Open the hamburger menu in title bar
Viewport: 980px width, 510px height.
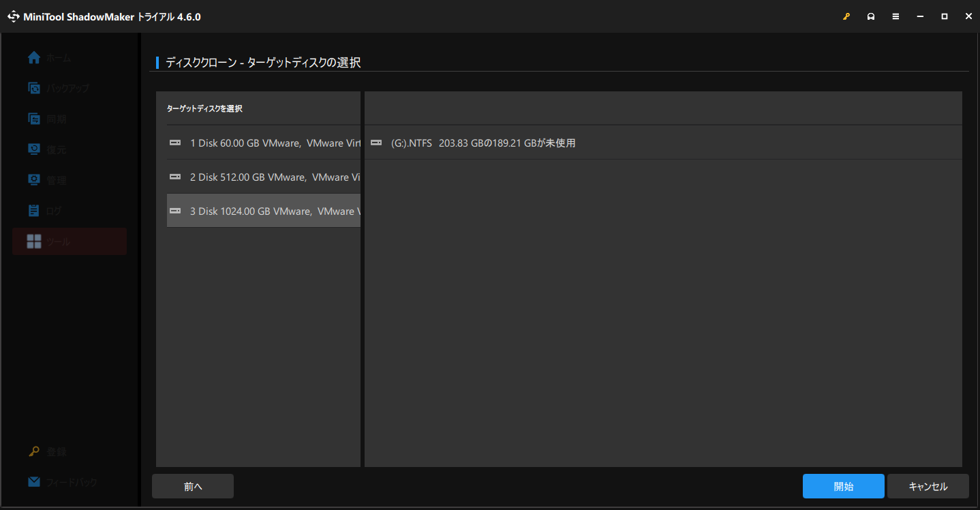(x=895, y=16)
